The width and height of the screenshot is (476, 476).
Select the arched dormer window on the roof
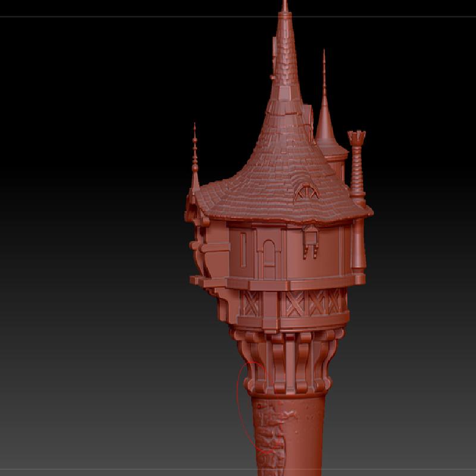pyautogui.click(x=306, y=192)
